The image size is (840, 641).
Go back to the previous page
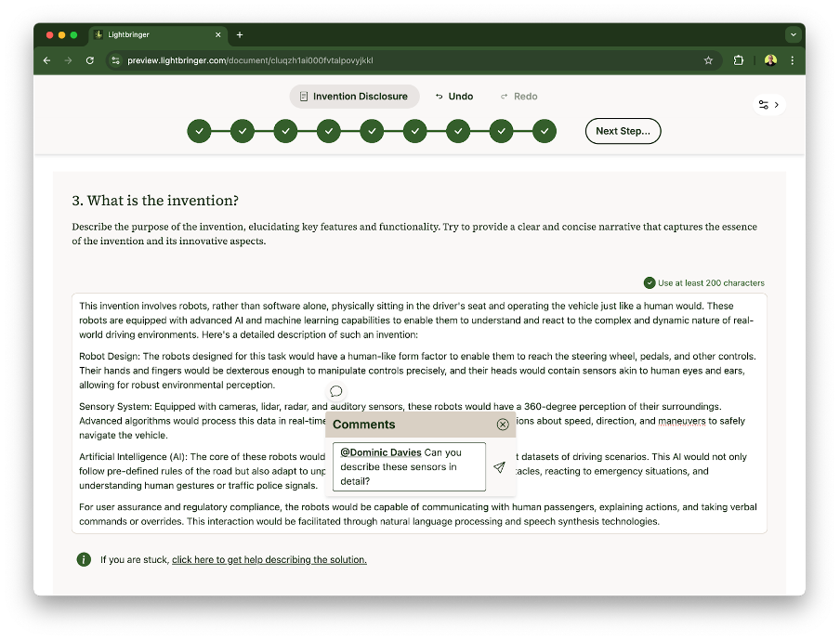point(47,60)
